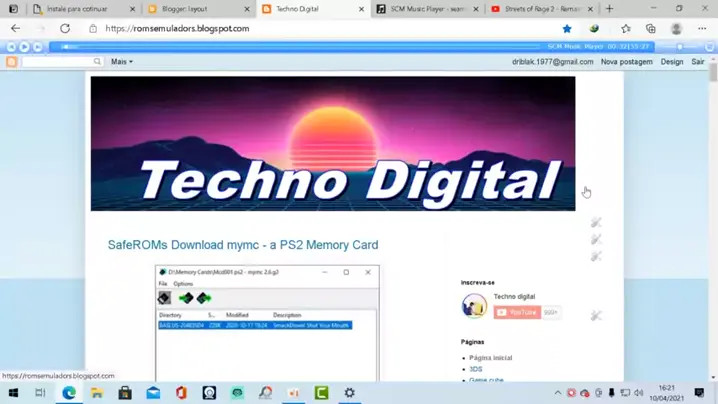Click the browser refresh icon

click(x=65, y=28)
